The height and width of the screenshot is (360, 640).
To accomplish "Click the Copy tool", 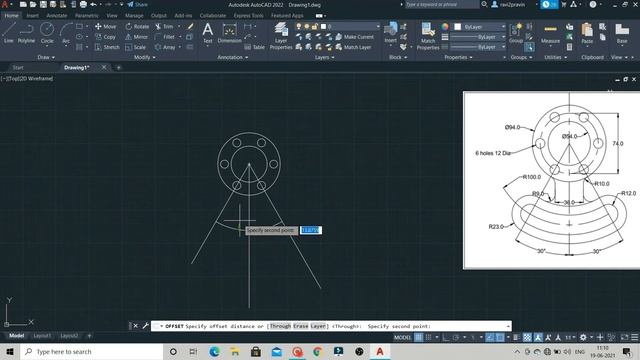I will click(105, 37).
